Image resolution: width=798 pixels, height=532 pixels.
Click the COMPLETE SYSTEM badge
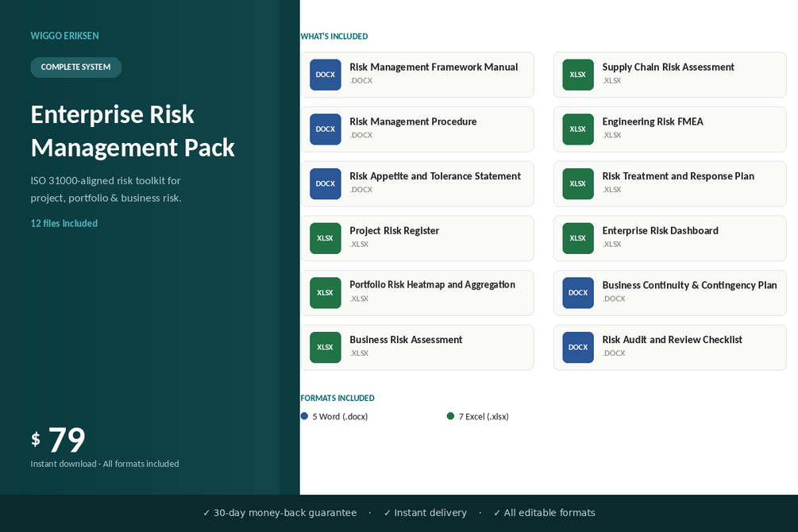coord(76,67)
